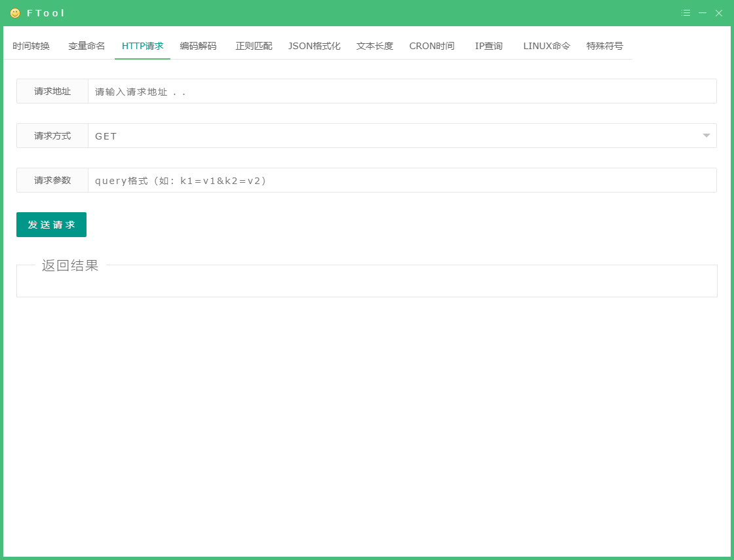Click the dropdown arrow beside GET
The height and width of the screenshot is (560, 734).
tap(706, 136)
